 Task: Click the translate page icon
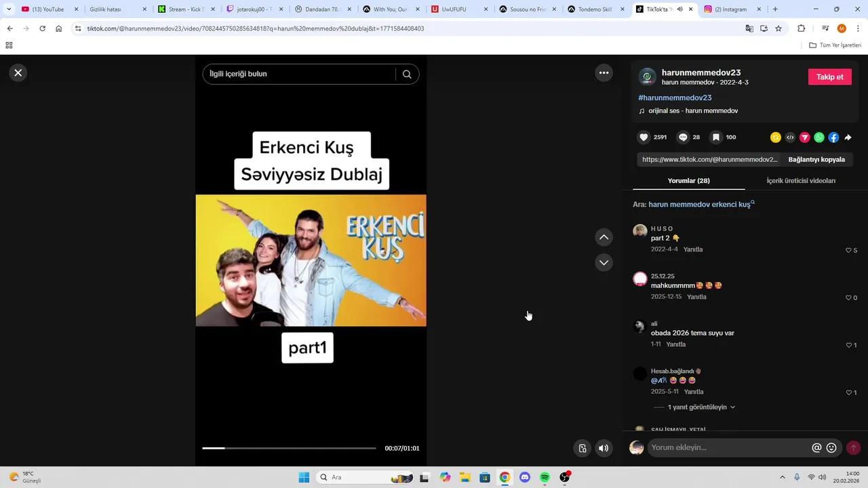[x=749, y=28]
